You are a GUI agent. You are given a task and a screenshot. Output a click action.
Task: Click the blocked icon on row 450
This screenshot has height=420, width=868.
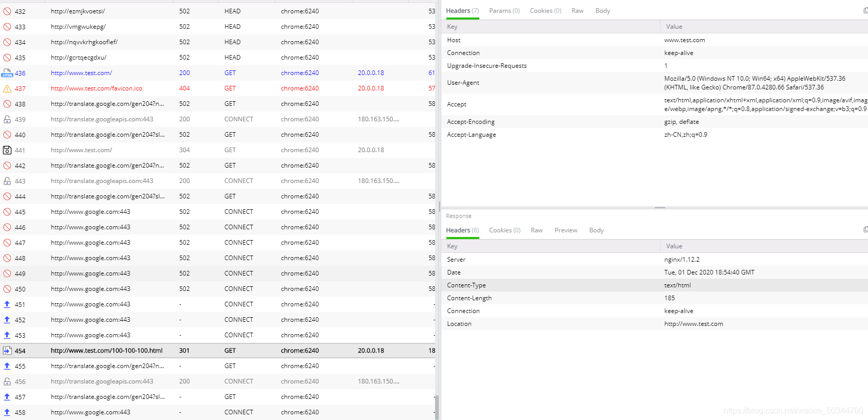click(x=7, y=289)
